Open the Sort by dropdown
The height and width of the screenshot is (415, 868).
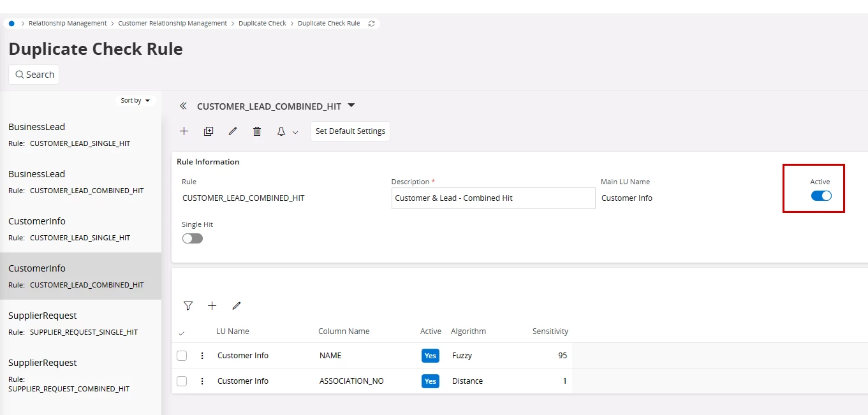(135, 101)
